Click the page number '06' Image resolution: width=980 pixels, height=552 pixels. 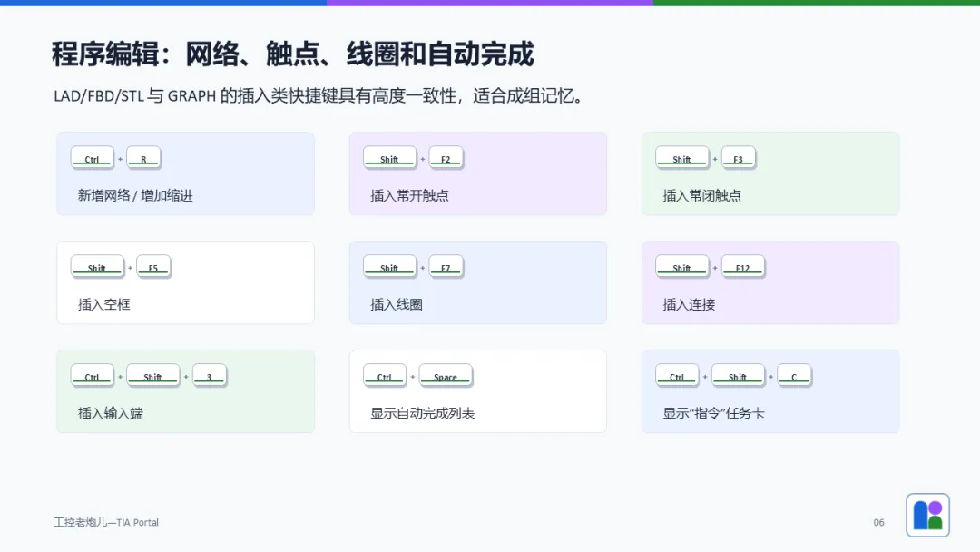coord(878,522)
